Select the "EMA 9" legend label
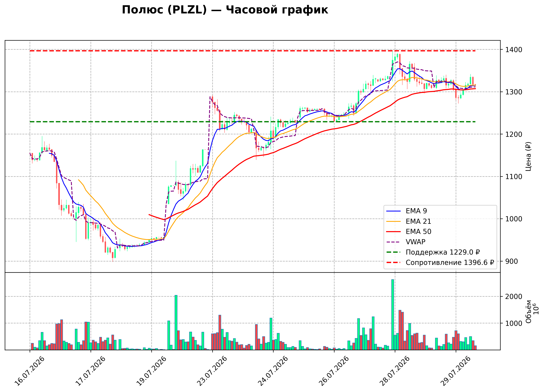 (416, 211)
